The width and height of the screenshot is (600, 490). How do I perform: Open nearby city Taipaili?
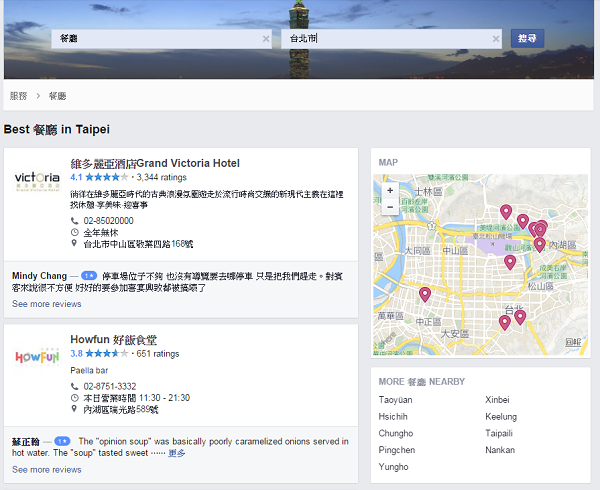(x=499, y=433)
